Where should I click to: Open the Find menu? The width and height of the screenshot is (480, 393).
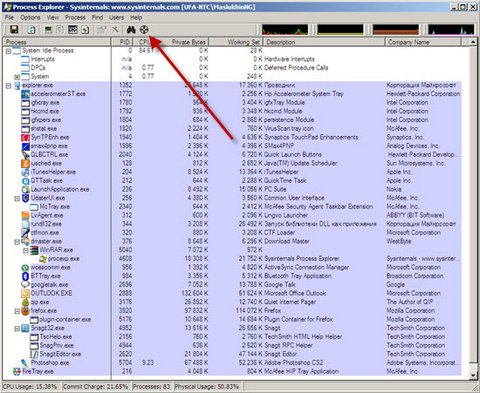tap(97, 17)
